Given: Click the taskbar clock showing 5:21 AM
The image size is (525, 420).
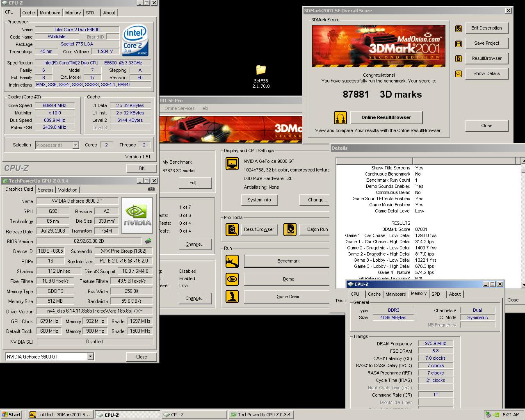Looking at the screenshot, I should 511,415.
